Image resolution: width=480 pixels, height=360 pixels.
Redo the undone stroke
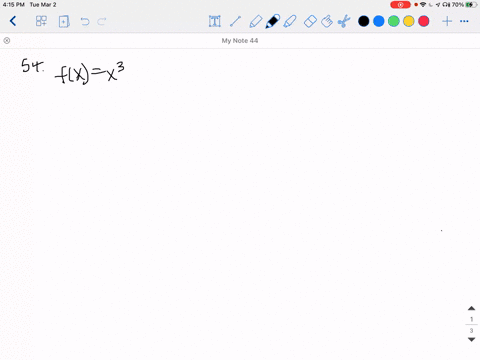pos(102,22)
